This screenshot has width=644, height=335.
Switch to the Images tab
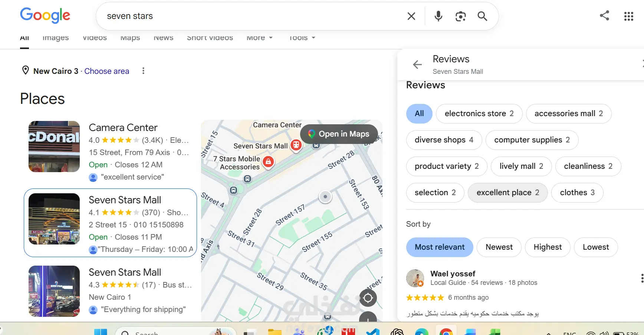pyautogui.click(x=56, y=38)
